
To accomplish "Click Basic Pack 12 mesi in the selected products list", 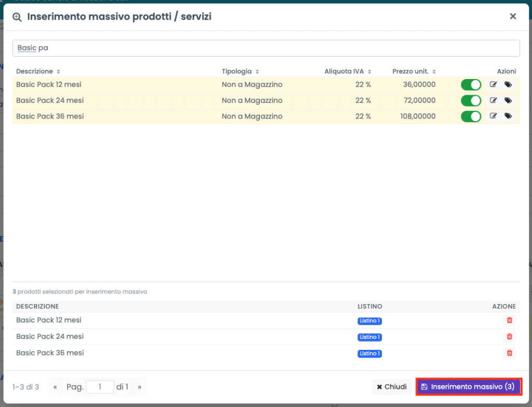I will point(48,320).
